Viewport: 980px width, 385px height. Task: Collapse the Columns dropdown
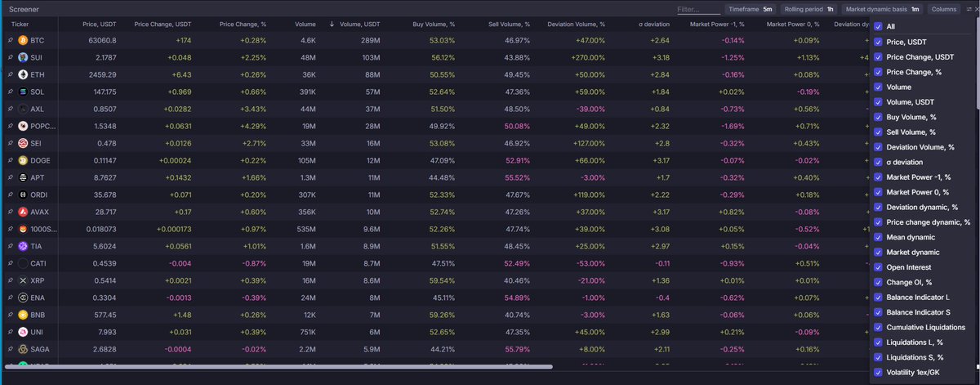[x=943, y=9]
